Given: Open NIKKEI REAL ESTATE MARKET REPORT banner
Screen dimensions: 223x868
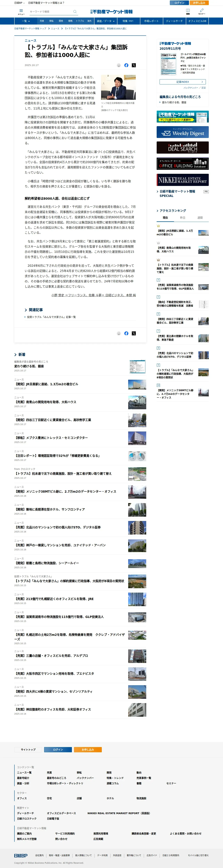Looking at the screenshot, I should 183,180.
